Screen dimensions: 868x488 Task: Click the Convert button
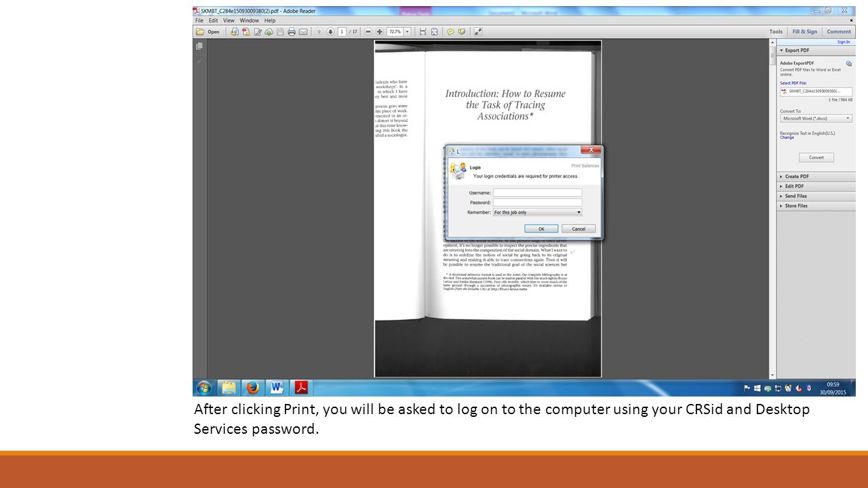(816, 157)
